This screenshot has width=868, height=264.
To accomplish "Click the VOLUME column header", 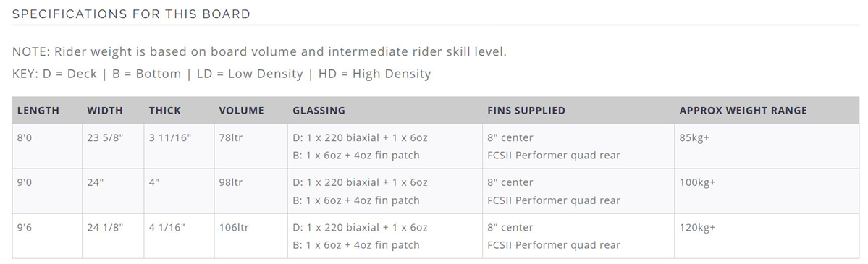I will click(241, 111).
